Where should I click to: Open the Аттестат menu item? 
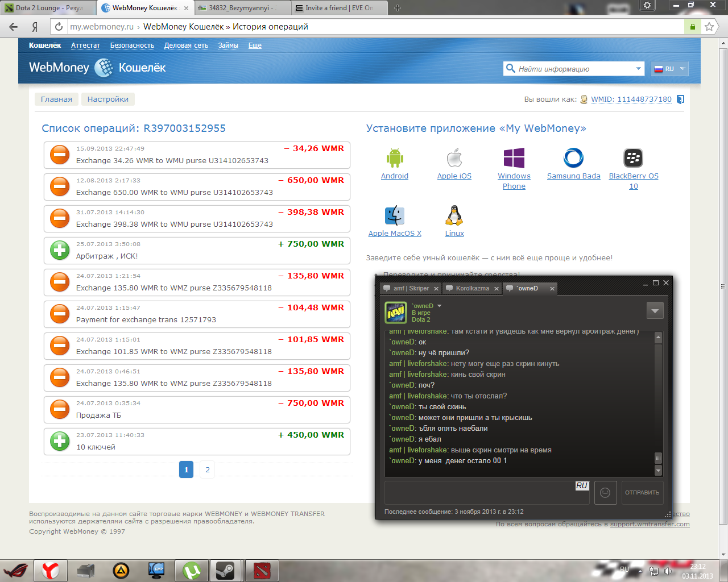coord(85,45)
